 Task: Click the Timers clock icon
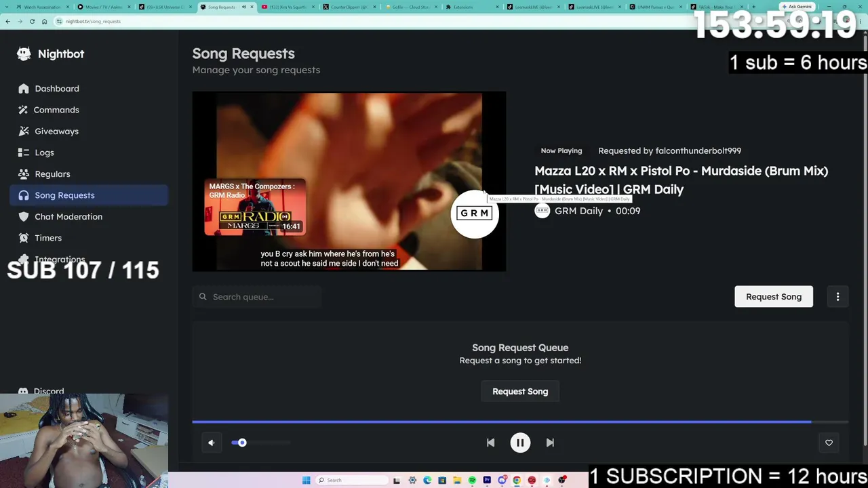click(24, 238)
